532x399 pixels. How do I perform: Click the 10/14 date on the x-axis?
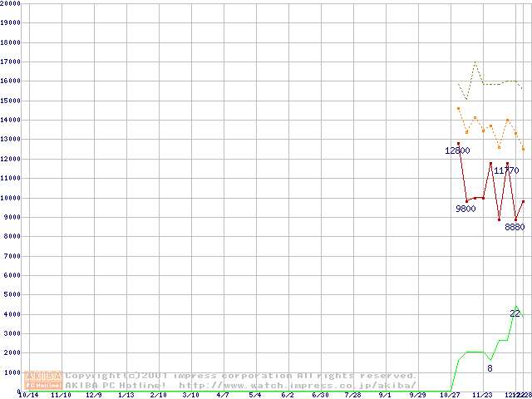[28, 396]
